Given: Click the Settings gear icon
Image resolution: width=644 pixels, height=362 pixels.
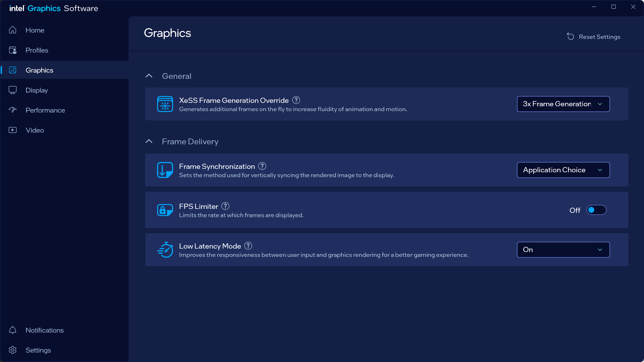Looking at the screenshot, I should (x=13, y=350).
